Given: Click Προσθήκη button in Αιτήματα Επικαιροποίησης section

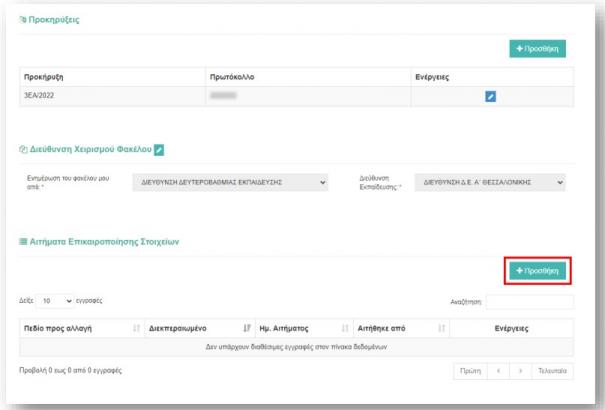Looking at the screenshot, I should [537, 271].
